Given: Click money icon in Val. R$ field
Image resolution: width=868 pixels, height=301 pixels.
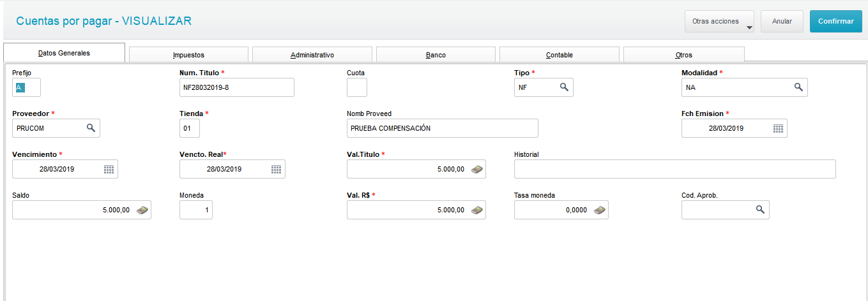Looking at the screenshot, I should [477, 210].
